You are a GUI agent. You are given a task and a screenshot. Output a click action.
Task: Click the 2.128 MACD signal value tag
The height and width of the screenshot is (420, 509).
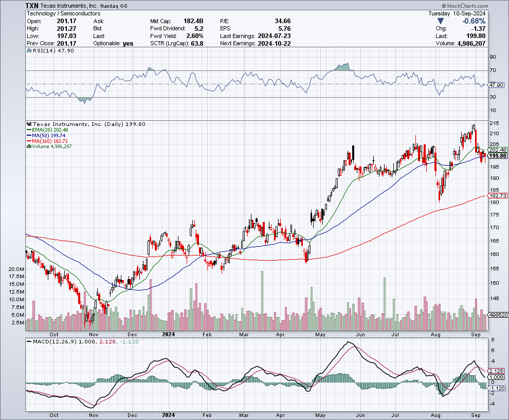point(496,371)
